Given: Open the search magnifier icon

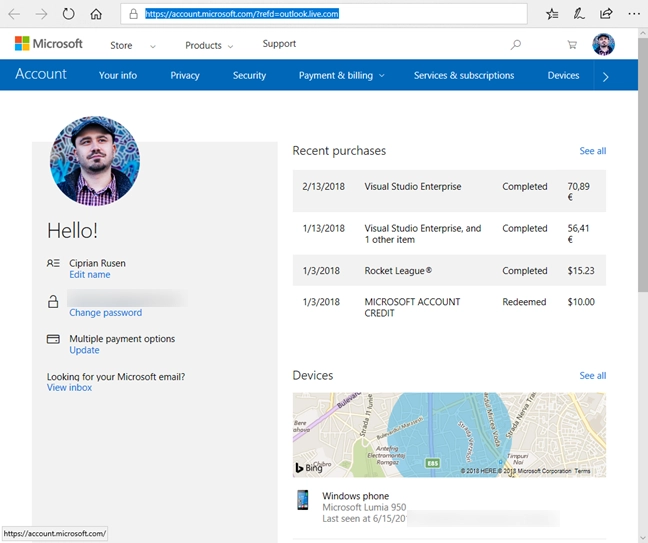Looking at the screenshot, I should [x=515, y=44].
